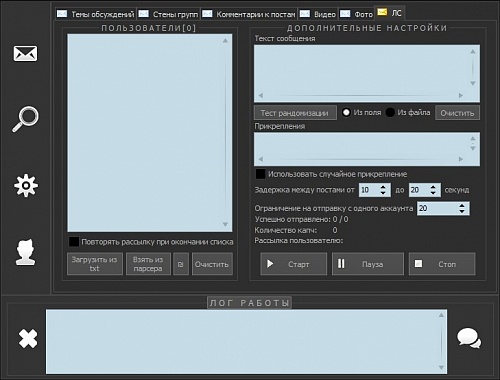Screen dimensions: 500x380
Task: Pause the mailing with Пауза
Action: (x=368, y=264)
